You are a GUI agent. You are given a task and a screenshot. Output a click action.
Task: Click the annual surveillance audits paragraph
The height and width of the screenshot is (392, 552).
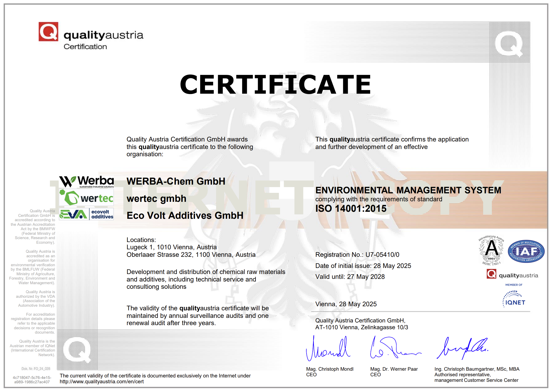point(198,315)
